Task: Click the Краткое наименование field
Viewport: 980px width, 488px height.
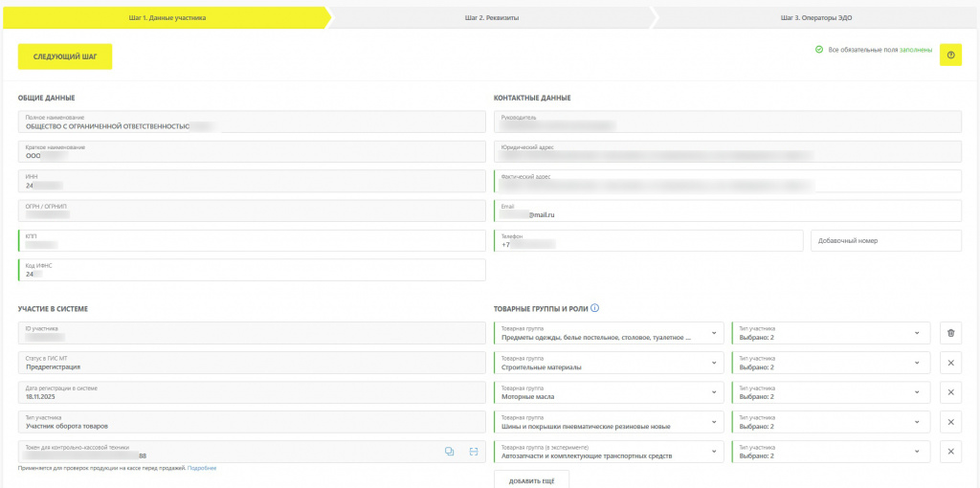Action: click(252, 151)
